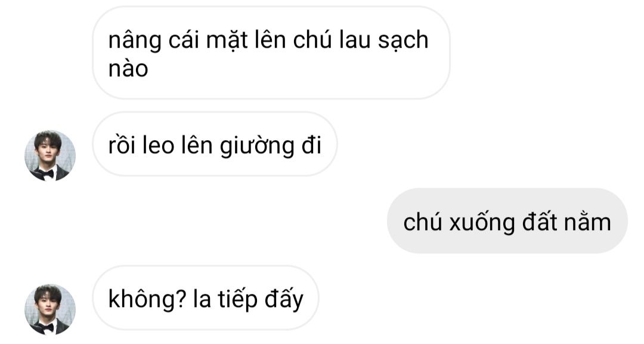Select the sent gray bubble "chú xuống đất nằm"
This screenshot has height=344, width=644.
(507, 221)
